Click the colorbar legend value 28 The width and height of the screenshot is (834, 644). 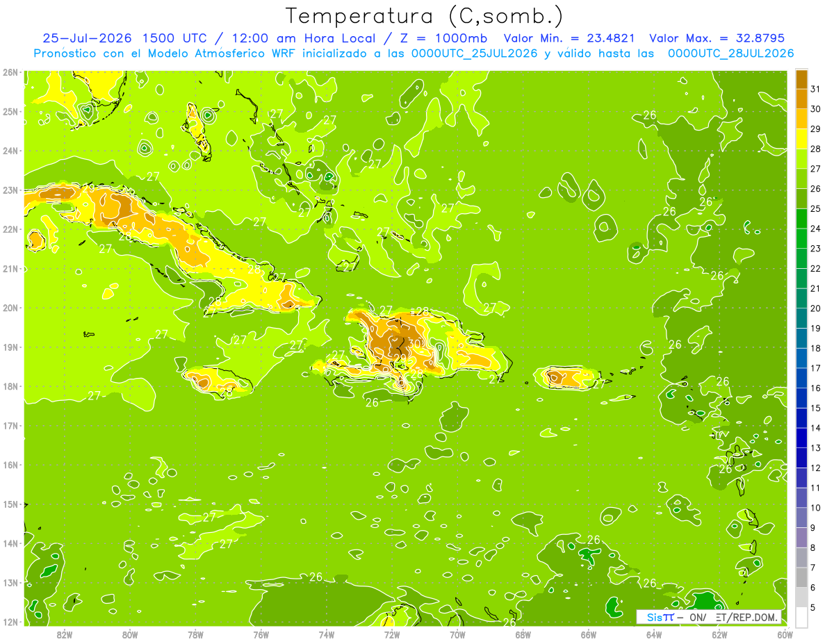815,149
